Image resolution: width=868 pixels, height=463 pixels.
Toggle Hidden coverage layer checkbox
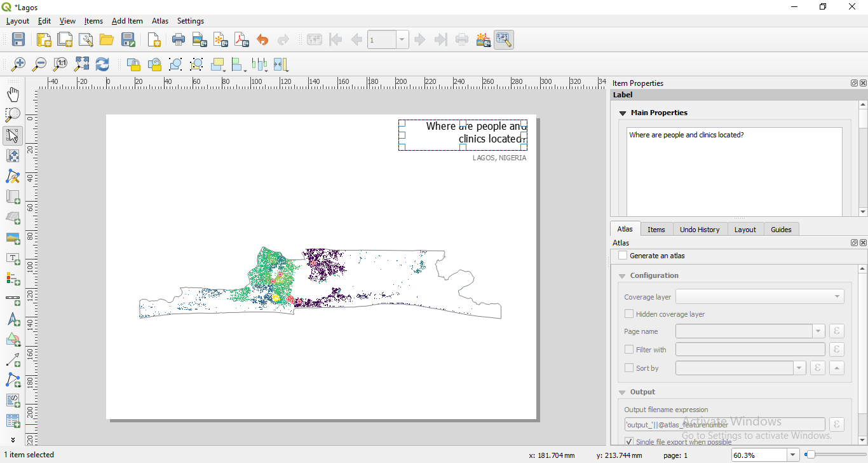629,314
